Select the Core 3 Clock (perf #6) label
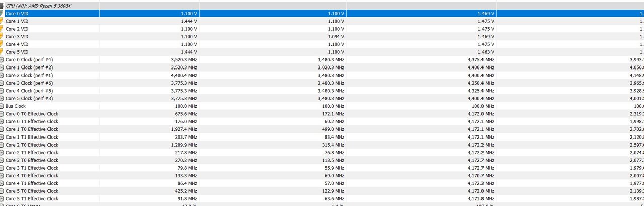Viewport: 644px width, 206px height. pyautogui.click(x=29, y=83)
